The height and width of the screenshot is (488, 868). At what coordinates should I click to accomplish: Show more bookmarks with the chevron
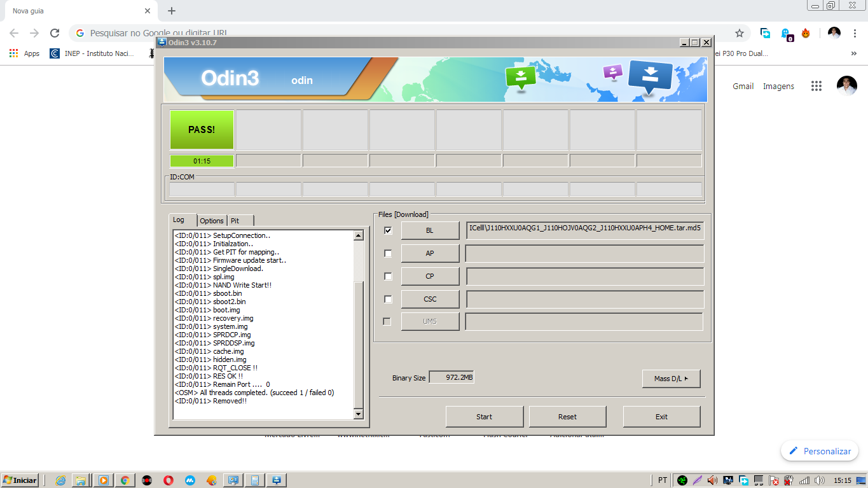coord(854,53)
